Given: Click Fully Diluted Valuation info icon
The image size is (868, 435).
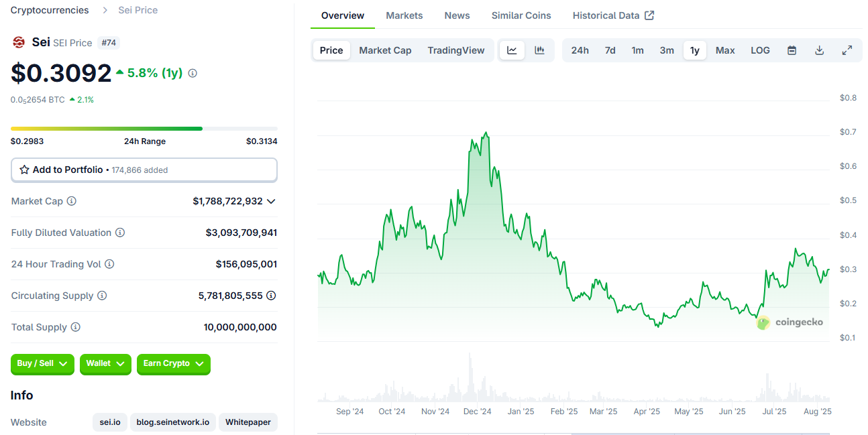Looking at the screenshot, I should tap(120, 233).
